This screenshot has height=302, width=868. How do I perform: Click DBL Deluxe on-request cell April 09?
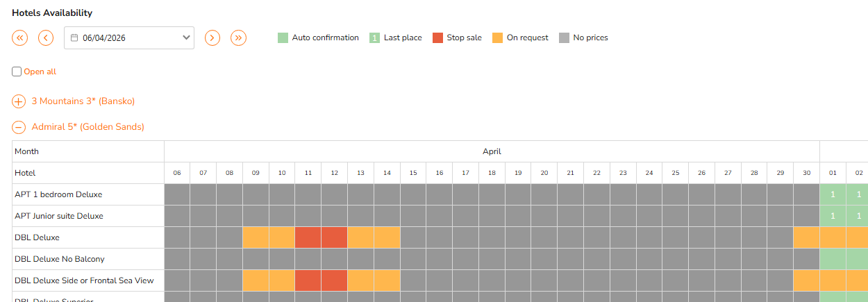(x=256, y=237)
